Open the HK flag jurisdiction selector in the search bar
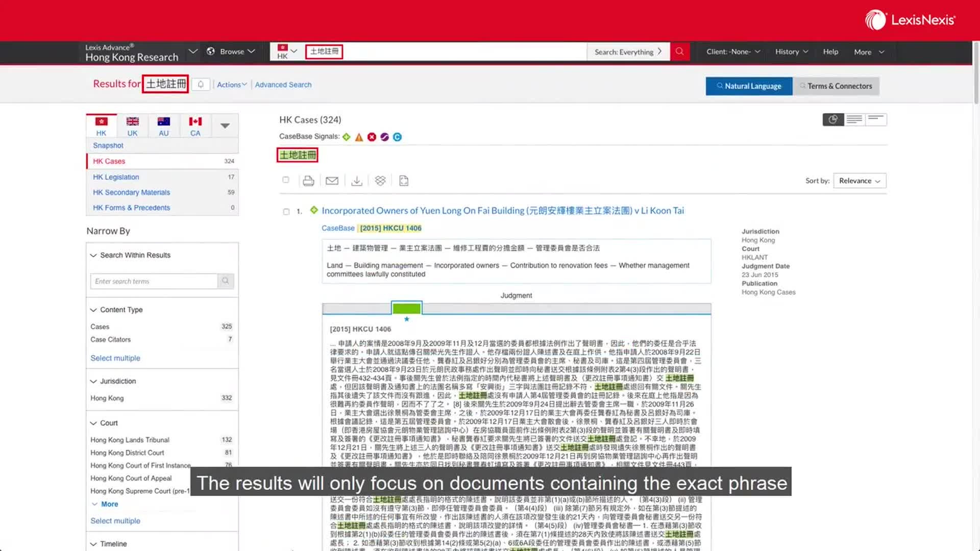The height and width of the screenshot is (551, 980). pyautogui.click(x=287, y=52)
